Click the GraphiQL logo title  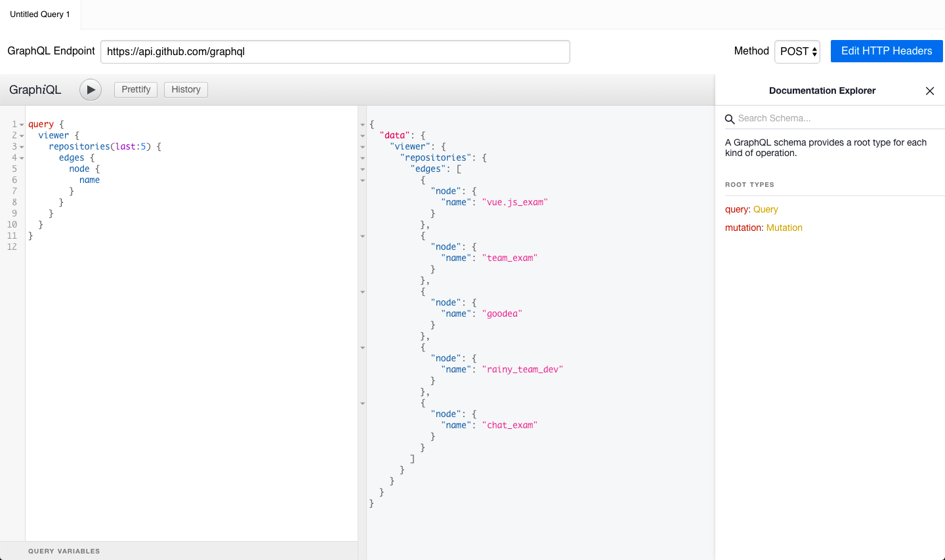pos(35,90)
